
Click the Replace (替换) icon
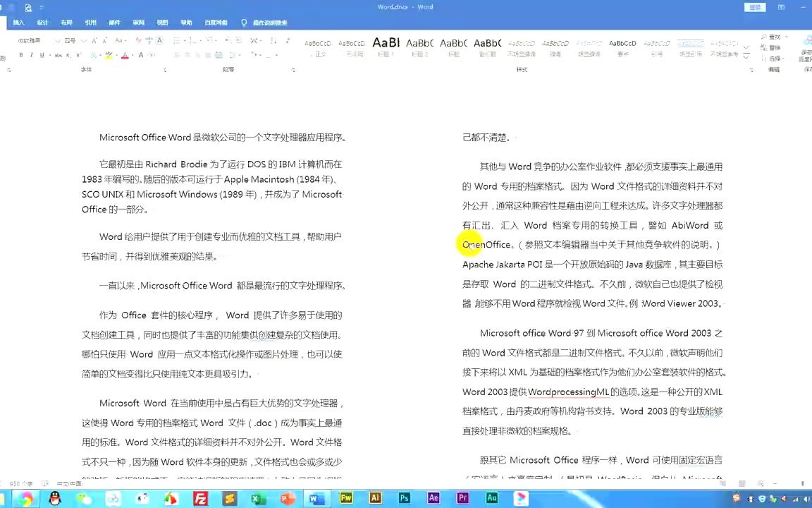(774, 48)
